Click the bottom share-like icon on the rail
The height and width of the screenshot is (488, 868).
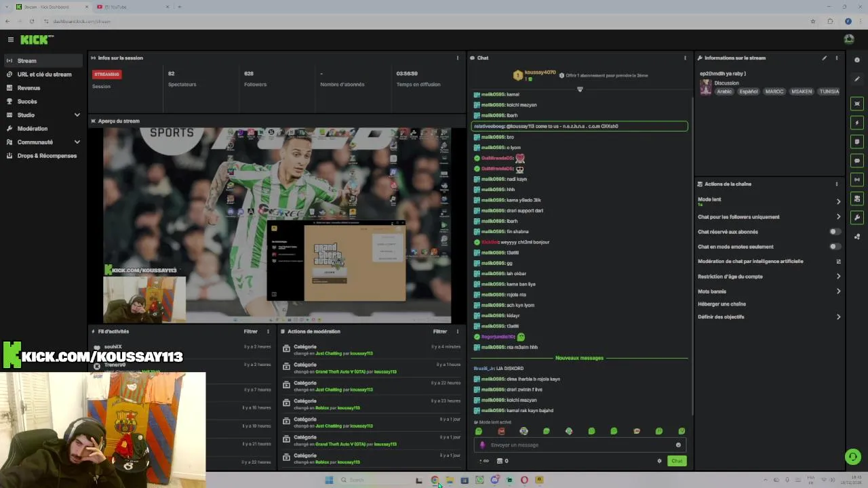click(857, 237)
